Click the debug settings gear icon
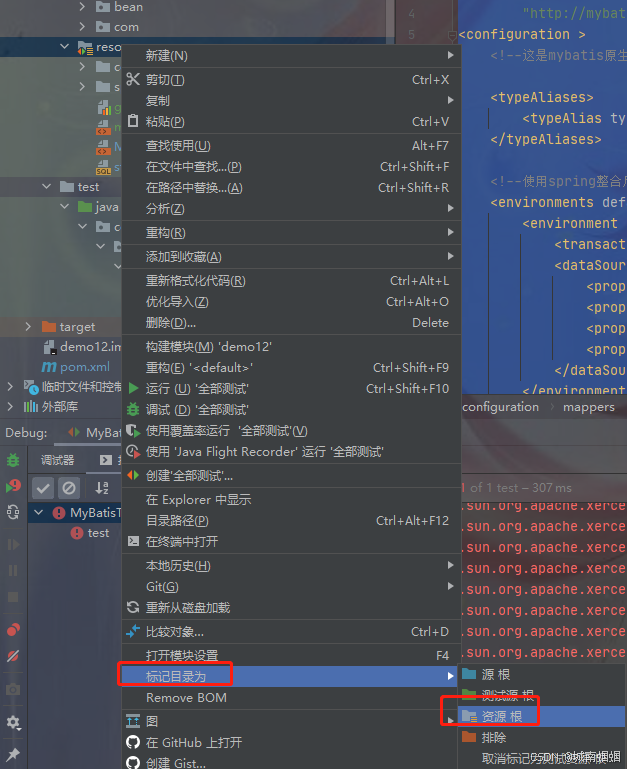 [13, 722]
